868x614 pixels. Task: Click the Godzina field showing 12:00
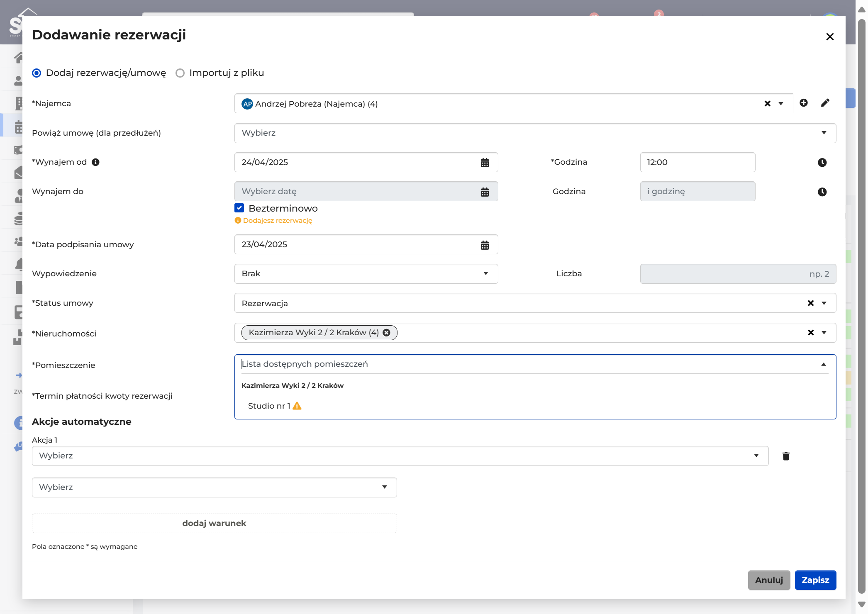tap(697, 162)
